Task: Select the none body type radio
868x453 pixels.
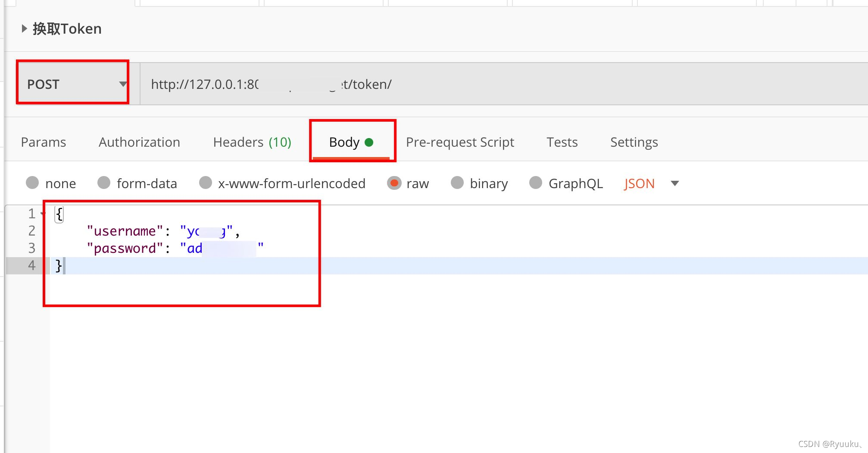Action: pyautogui.click(x=32, y=183)
